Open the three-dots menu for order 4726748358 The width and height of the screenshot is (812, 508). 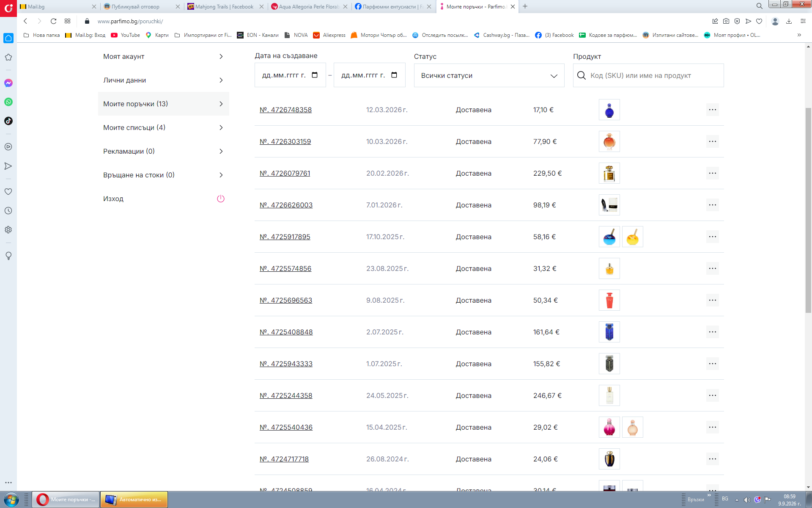pyautogui.click(x=713, y=110)
